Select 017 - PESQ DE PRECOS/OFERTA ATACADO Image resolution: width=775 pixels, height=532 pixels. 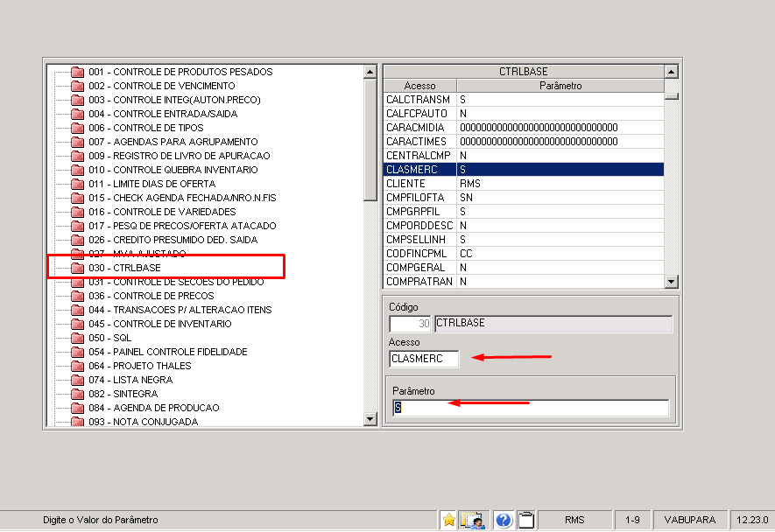[x=182, y=226]
